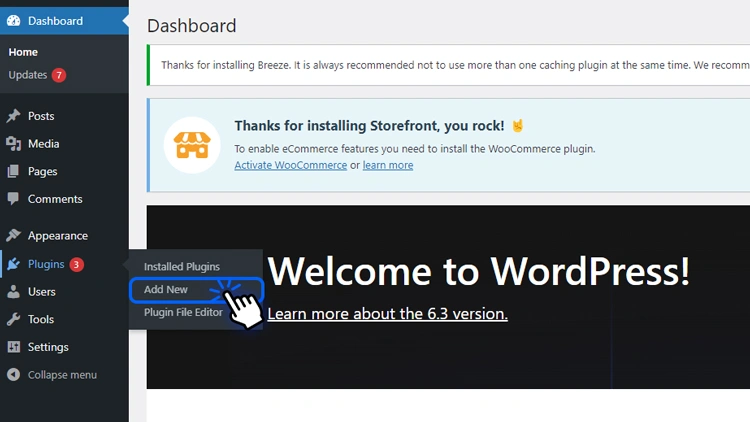Click the Comments speech bubble icon
The height and width of the screenshot is (422, 750).
13,199
